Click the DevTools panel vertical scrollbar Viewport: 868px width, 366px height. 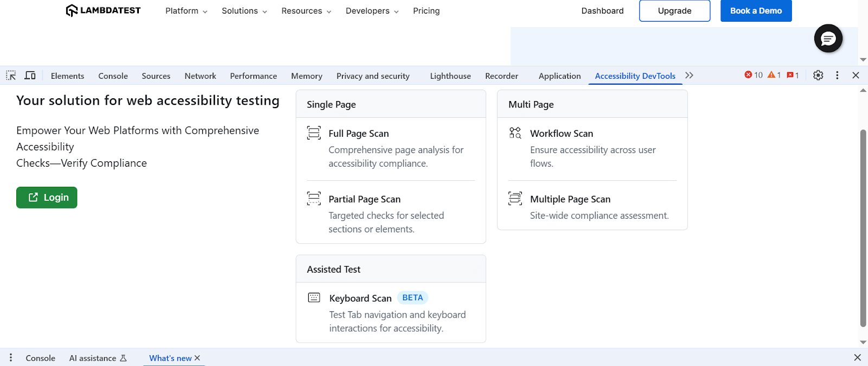pyautogui.click(x=863, y=228)
